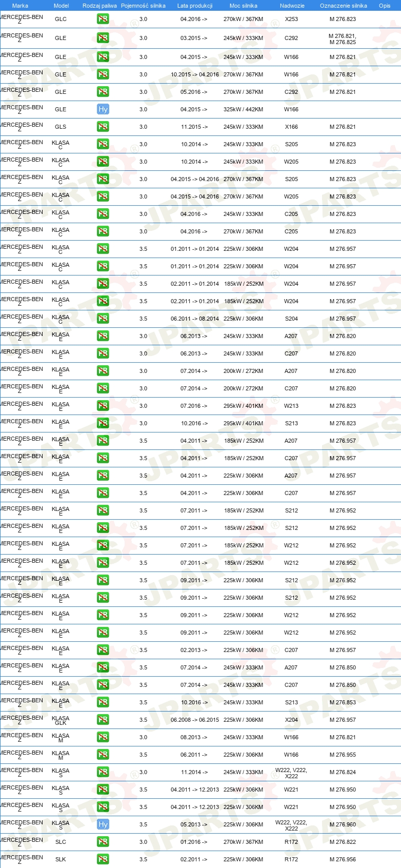Select the M 276.955 engine code cell
This screenshot has height=868, width=401.
click(343, 755)
